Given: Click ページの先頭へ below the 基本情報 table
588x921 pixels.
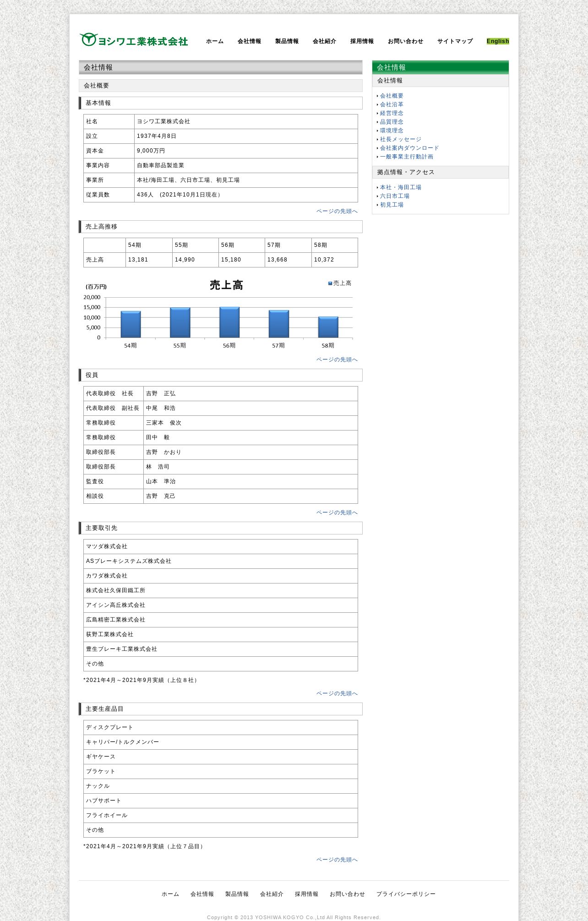Looking at the screenshot, I should 337,211.
